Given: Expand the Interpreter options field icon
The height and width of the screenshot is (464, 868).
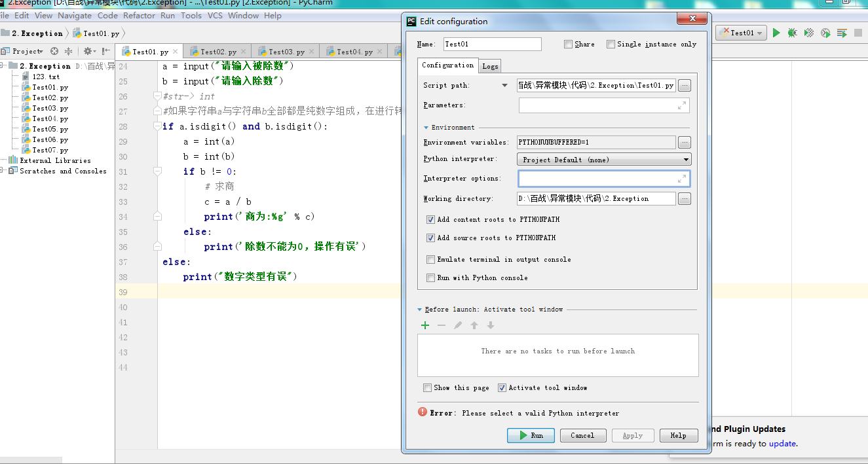Looking at the screenshot, I should tap(682, 178).
